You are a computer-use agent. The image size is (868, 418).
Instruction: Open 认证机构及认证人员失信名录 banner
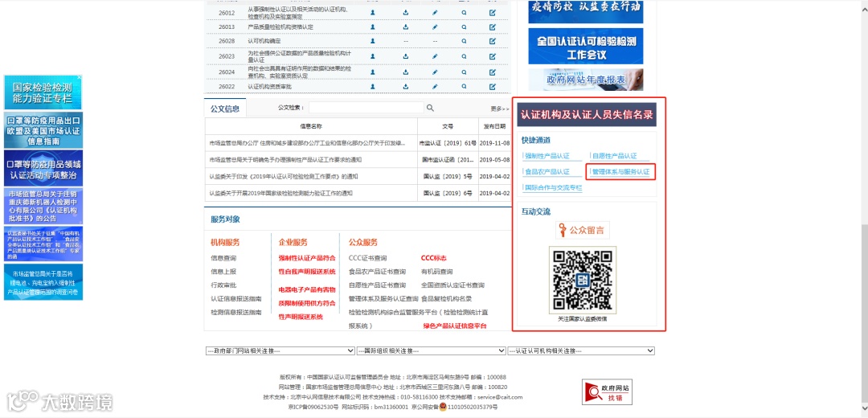tap(588, 115)
